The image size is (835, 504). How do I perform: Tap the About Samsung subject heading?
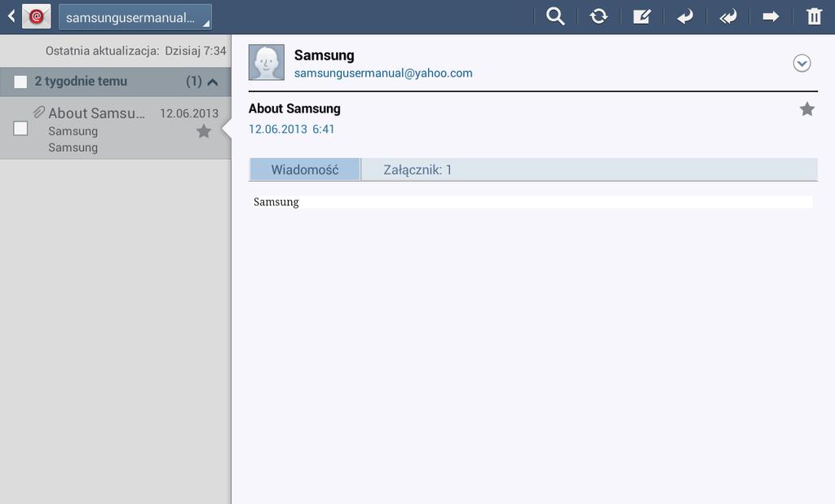tap(294, 108)
